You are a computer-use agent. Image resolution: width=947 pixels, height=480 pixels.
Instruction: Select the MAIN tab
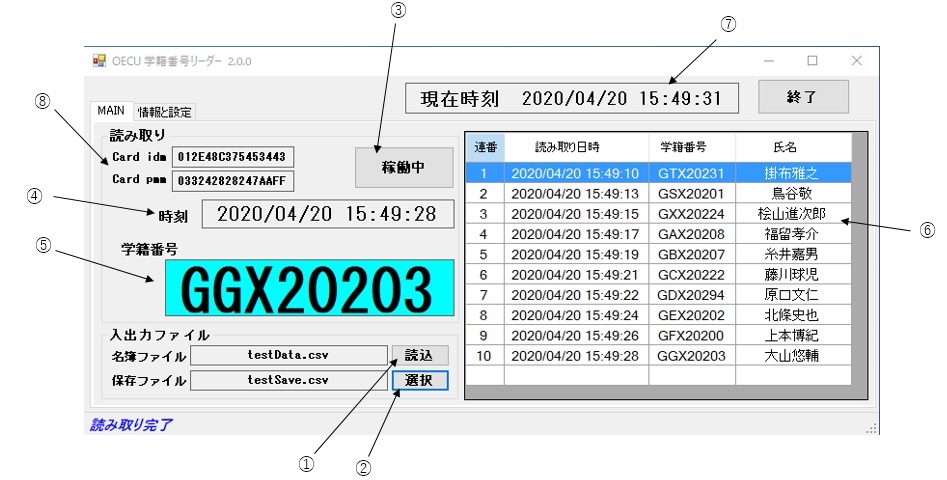point(111,110)
